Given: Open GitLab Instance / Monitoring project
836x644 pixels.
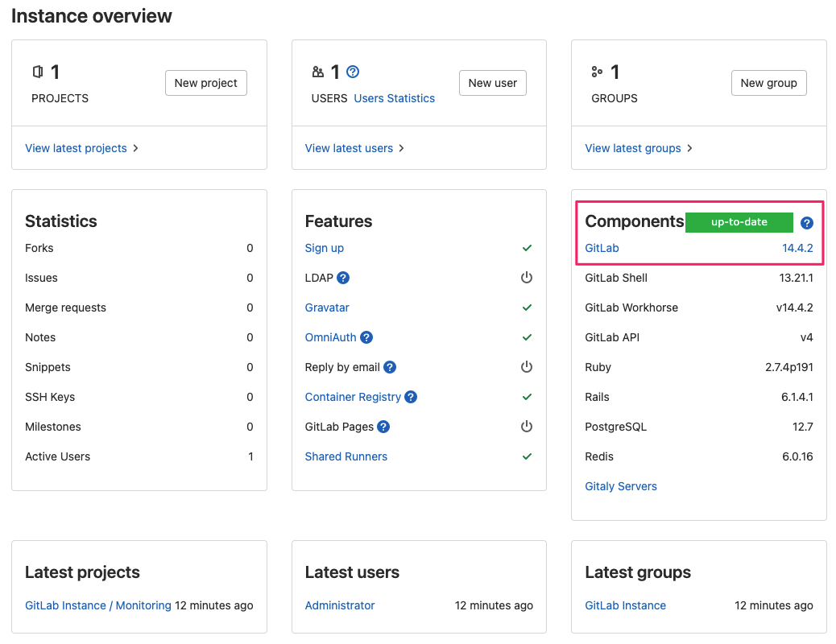Looking at the screenshot, I should 98,605.
